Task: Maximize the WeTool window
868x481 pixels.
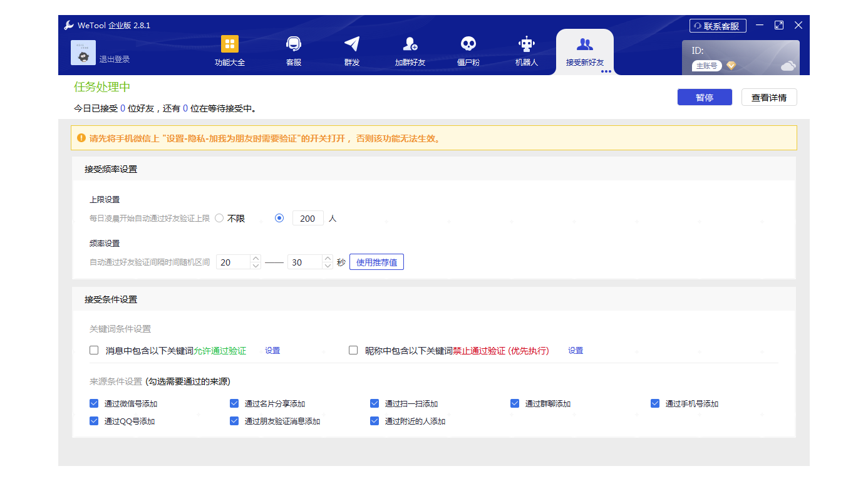Action: (779, 25)
